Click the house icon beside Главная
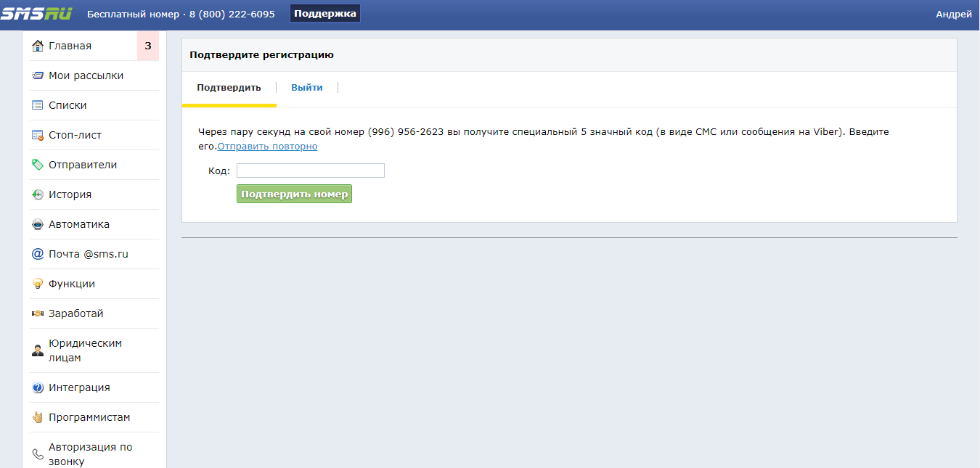The image size is (980, 468). tap(38, 46)
